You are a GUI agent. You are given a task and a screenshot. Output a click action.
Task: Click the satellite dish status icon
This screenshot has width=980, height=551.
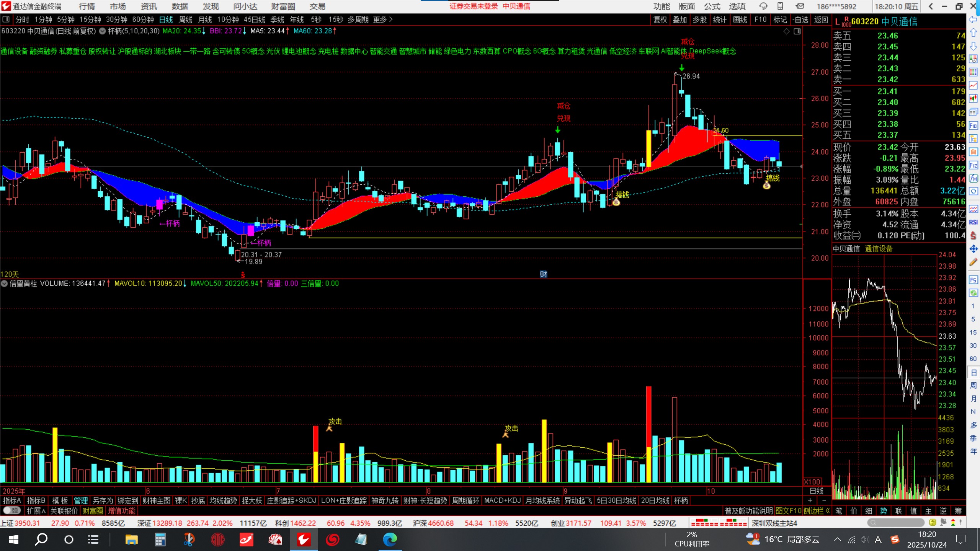(943, 523)
